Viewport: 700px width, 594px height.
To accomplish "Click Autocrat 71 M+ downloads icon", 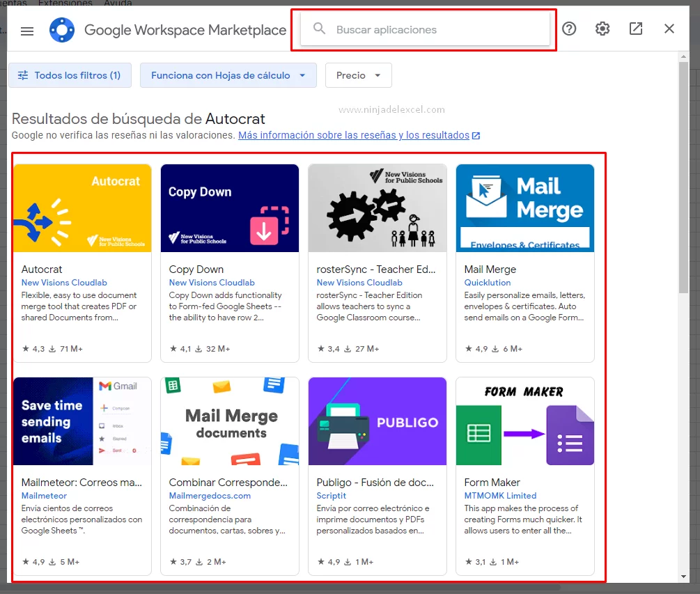I will pos(52,349).
